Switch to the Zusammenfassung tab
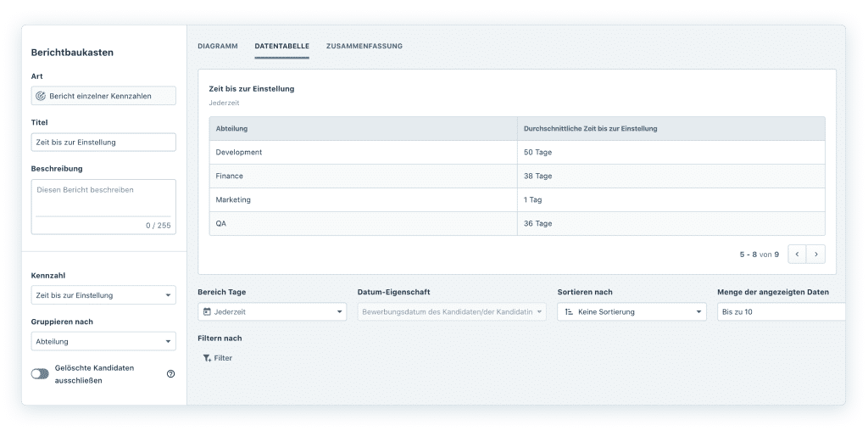 [x=364, y=46]
